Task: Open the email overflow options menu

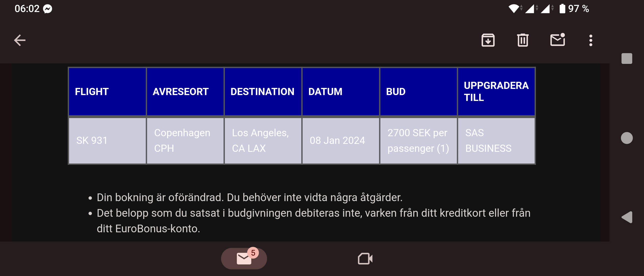Action: coord(591,40)
